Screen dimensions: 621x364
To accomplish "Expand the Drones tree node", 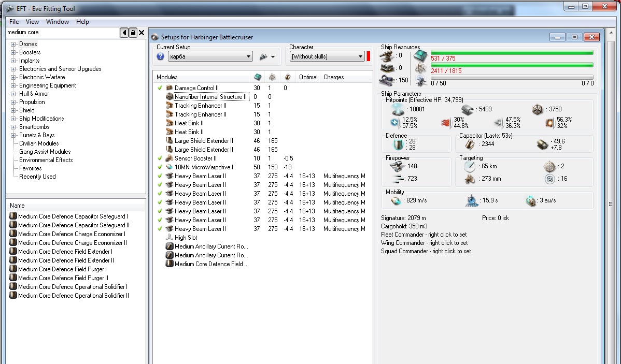I will (x=13, y=44).
